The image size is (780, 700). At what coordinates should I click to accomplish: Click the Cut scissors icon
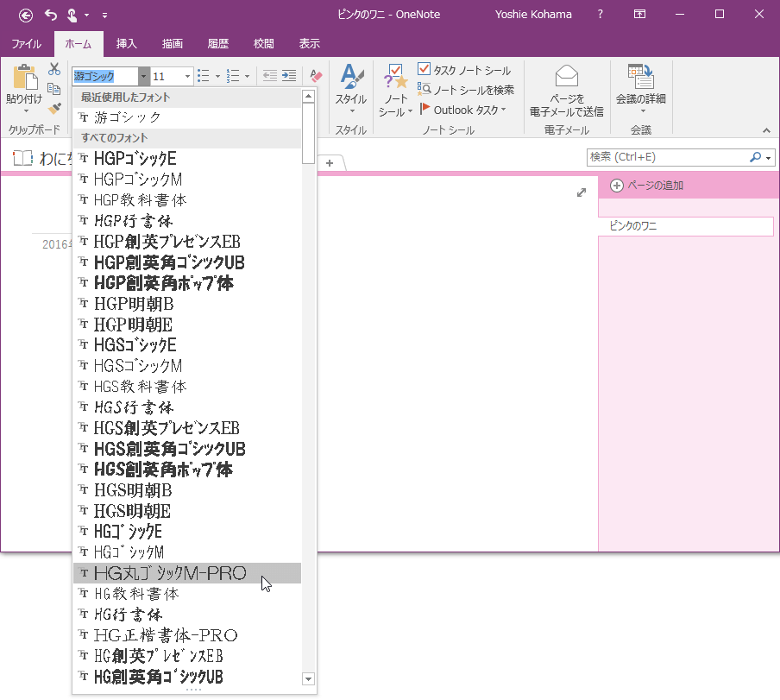pyautogui.click(x=54, y=69)
